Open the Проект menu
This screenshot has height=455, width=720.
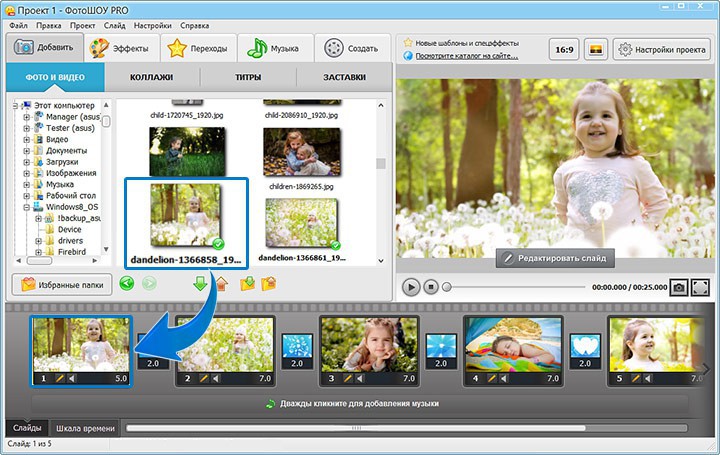(83, 26)
